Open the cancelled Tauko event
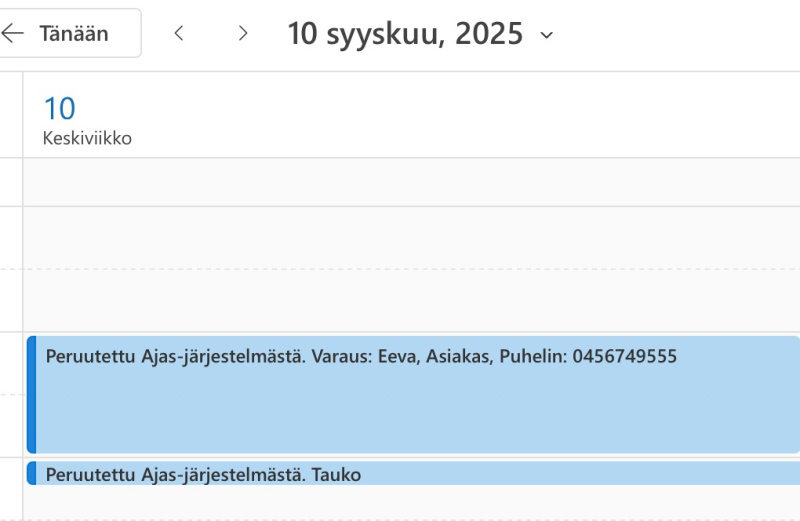Image resolution: width=800 pixels, height=521 pixels. point(400,474)
